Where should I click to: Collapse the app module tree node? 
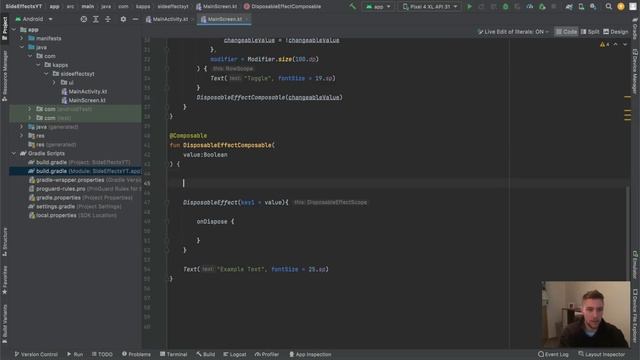pyautogui.click(x=14, y=30)
